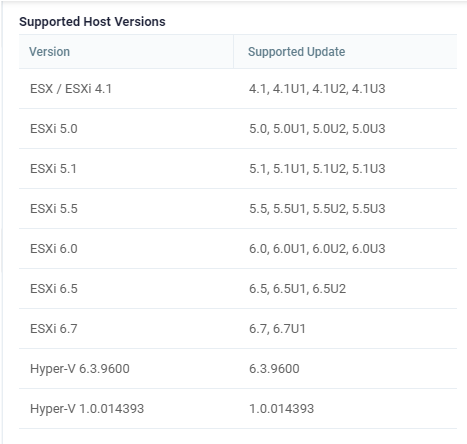This screenshot has width=467, height=444.
Task: Click the 4.1, 4.1U1, 4.1U2, 4.1U3 updates cell
Action: (345, 89)
